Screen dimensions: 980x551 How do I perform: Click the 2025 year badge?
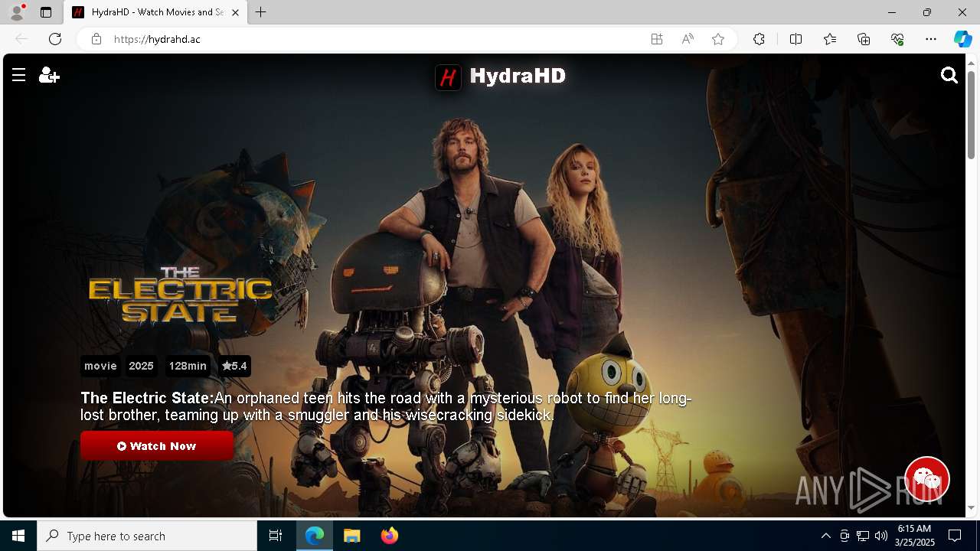141,366
